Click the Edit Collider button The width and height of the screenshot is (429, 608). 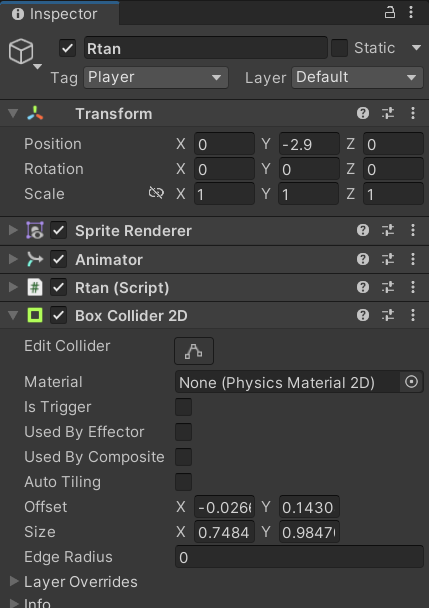click(194, 351)
